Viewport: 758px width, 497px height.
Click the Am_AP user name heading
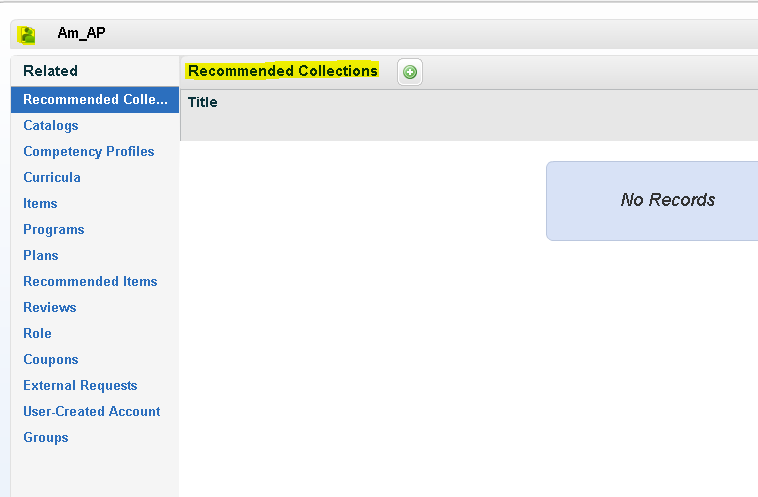point(81,33)
